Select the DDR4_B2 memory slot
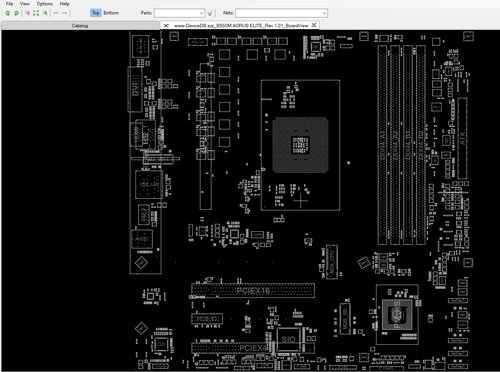500x372 pixels. (x=421, y=144)
